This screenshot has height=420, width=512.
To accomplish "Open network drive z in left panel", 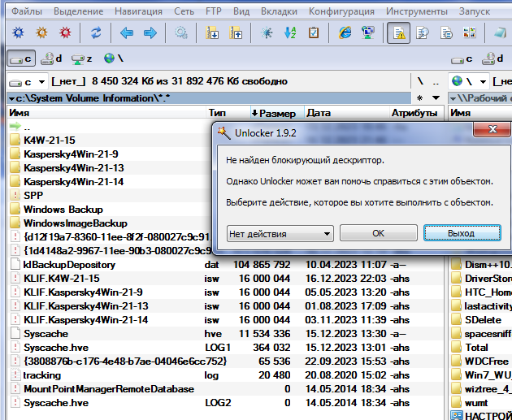I will tap(81, 59).
